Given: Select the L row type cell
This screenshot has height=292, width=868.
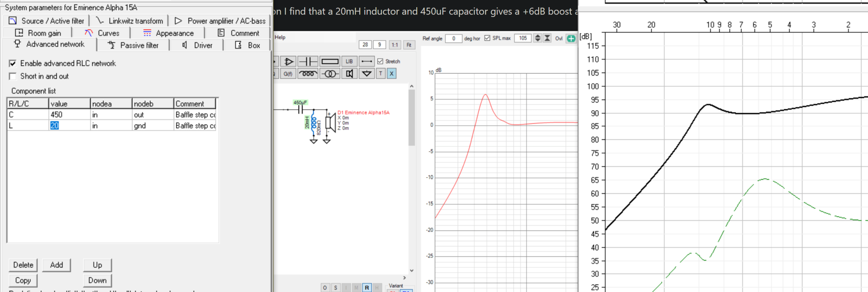Looking at the screenshot, I should click(x=28, y=126).
